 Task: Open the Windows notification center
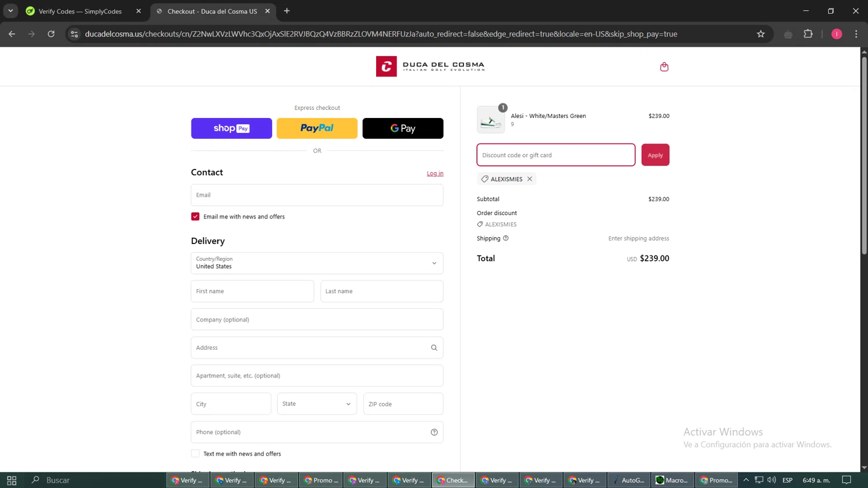pos(847,480)
